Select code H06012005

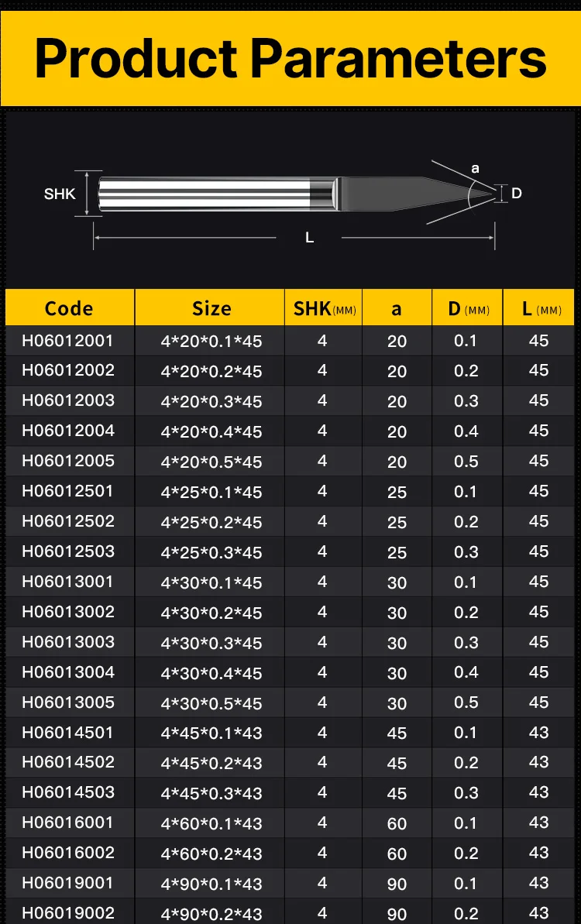[68, 460]
